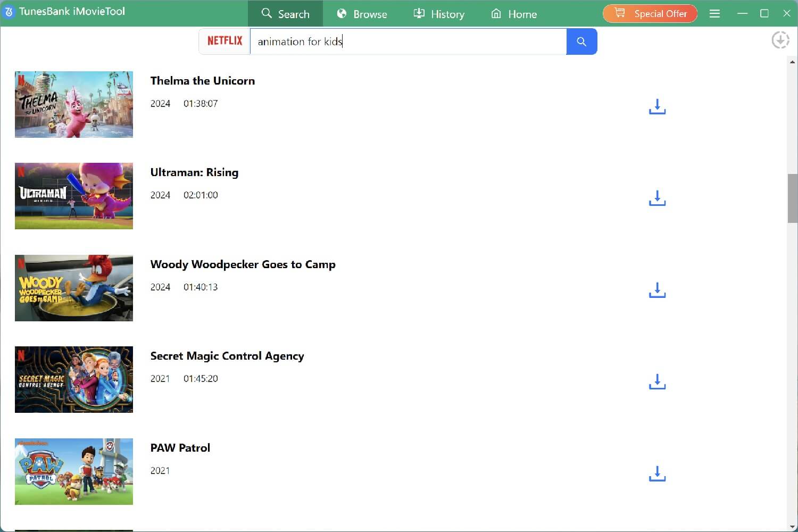Image resolution: width=798 pixels, height=532 pixels.
Task: Switch to the History tab
Action: pyautogui.click(x=439, y=14)
